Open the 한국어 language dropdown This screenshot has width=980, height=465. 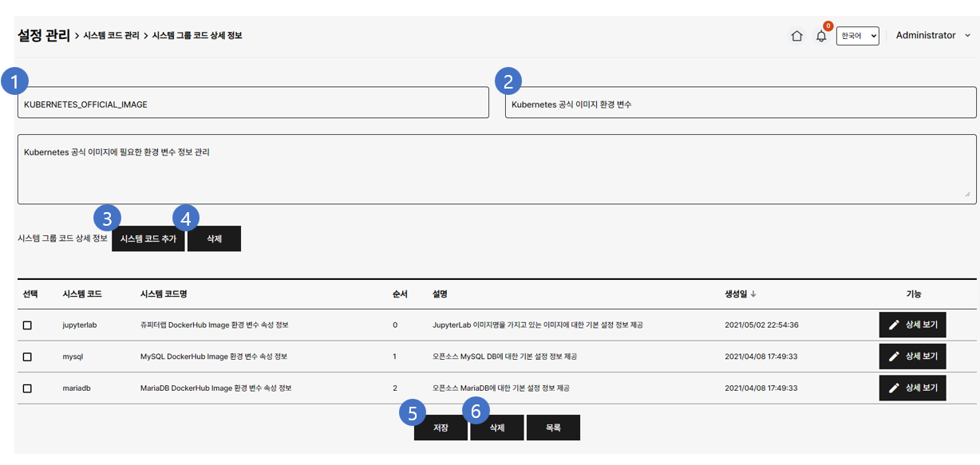coord(857,36)
